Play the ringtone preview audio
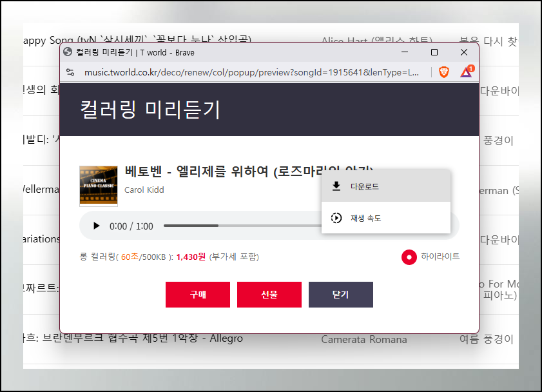The width and height of the screenshot is (542, 392). (x=97, y=226)
